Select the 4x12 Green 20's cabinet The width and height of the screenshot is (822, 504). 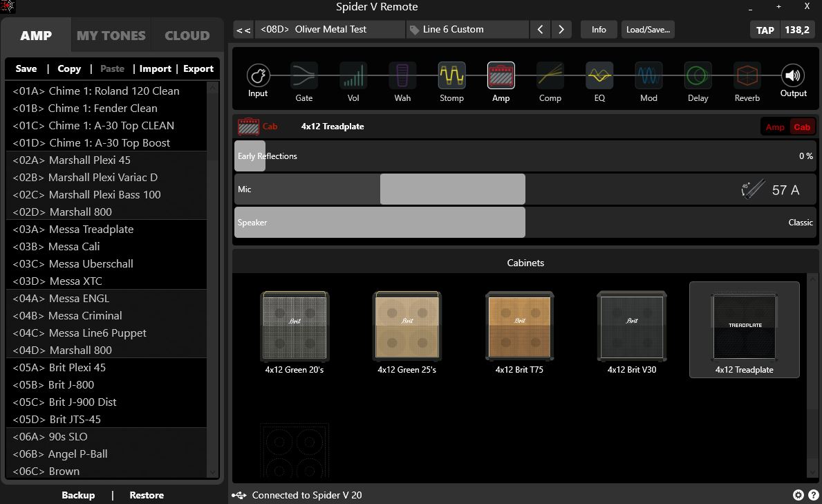[x=295, y=333]
